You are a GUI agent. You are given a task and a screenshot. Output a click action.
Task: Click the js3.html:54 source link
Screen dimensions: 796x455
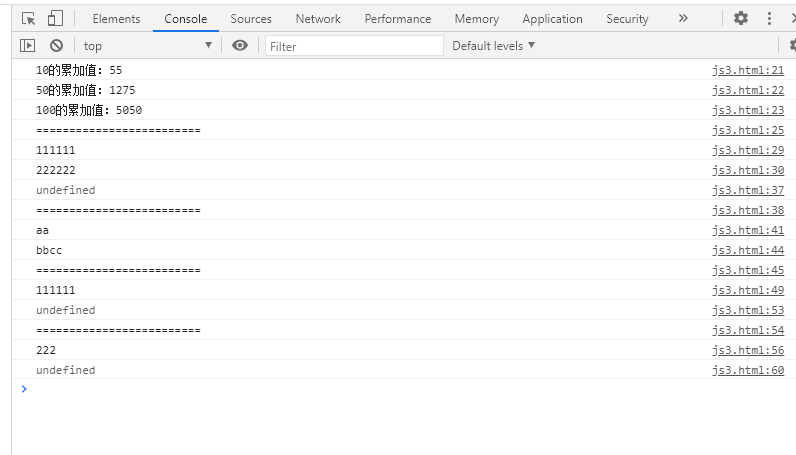pyautogui.click(x=748, y=330)
